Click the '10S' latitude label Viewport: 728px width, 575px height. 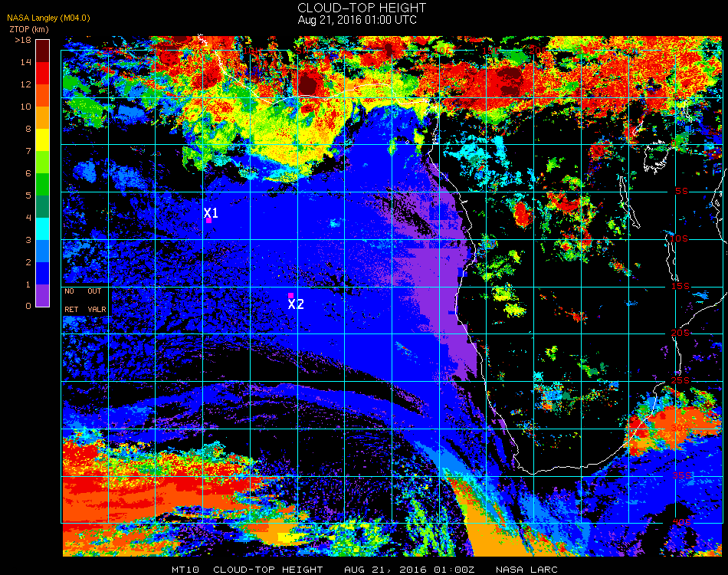[679, 238]
